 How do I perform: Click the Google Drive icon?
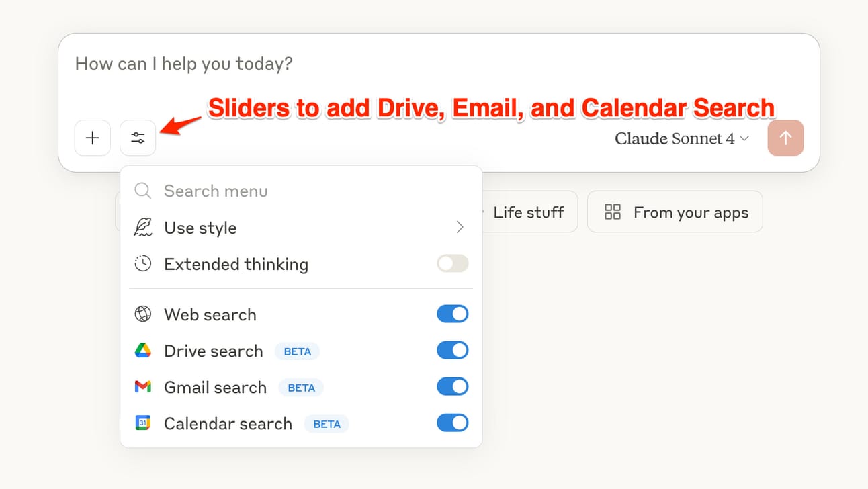click(142, 351)
